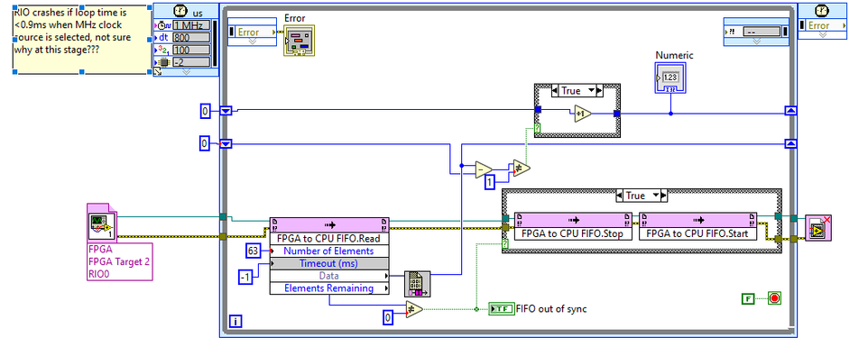This screenshot has height=356, width=868.
Task: Select the Elements Remaining output row
Action: tap(329, 288)
